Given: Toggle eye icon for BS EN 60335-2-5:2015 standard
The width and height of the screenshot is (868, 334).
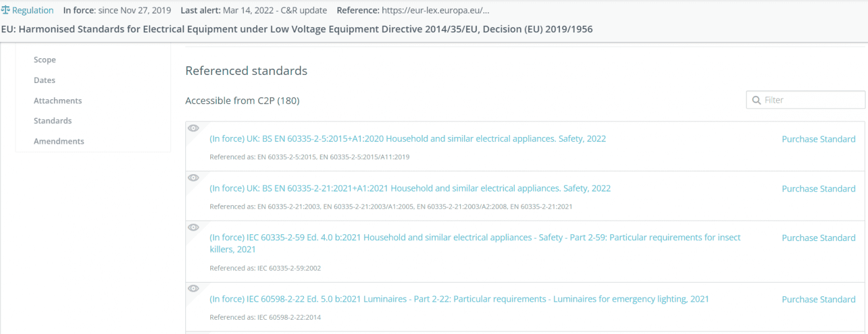Looking at the screenshot, I should pos(193,128).
